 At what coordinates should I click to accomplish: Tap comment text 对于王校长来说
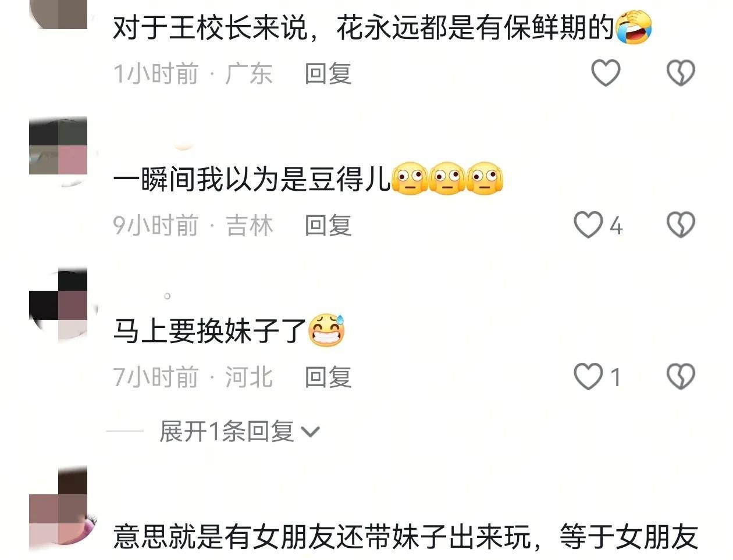209,28
